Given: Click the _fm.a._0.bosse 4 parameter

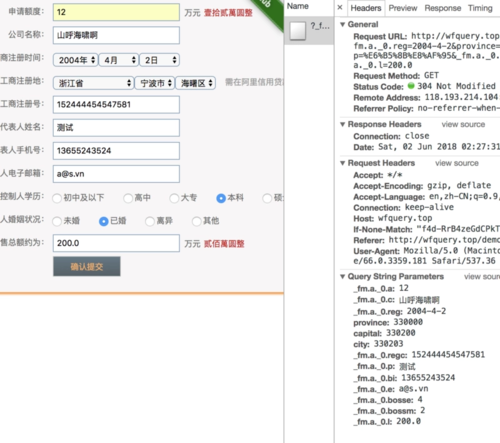Looking at the screenshot, I should (x=388, y=400).
